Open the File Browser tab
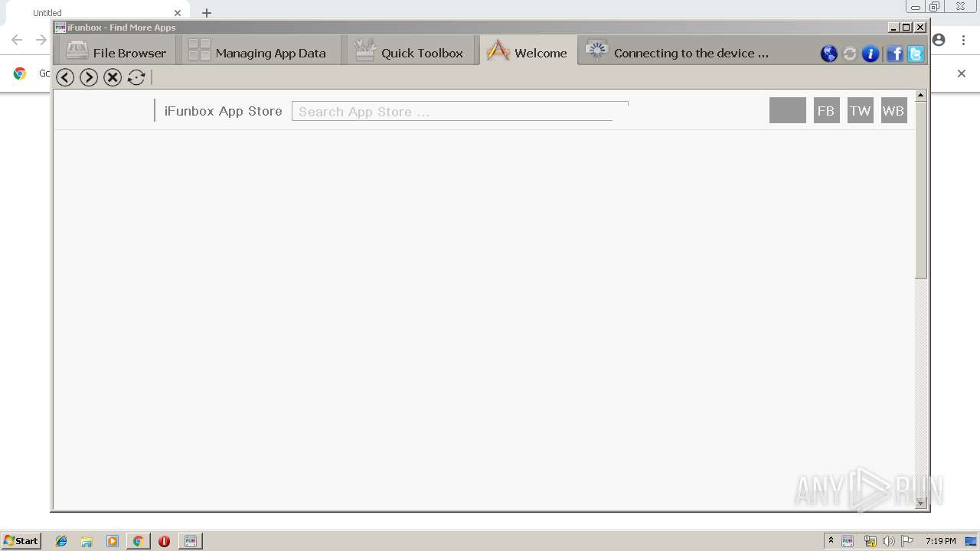 tap(116, 51)
